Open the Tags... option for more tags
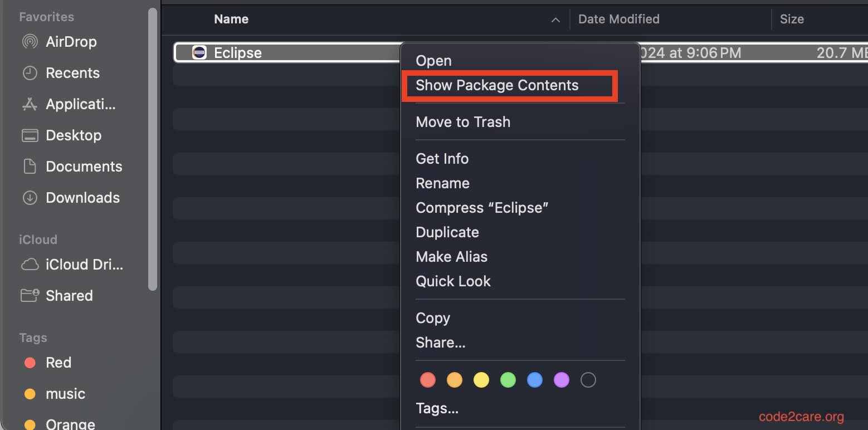 click(437, 408)
